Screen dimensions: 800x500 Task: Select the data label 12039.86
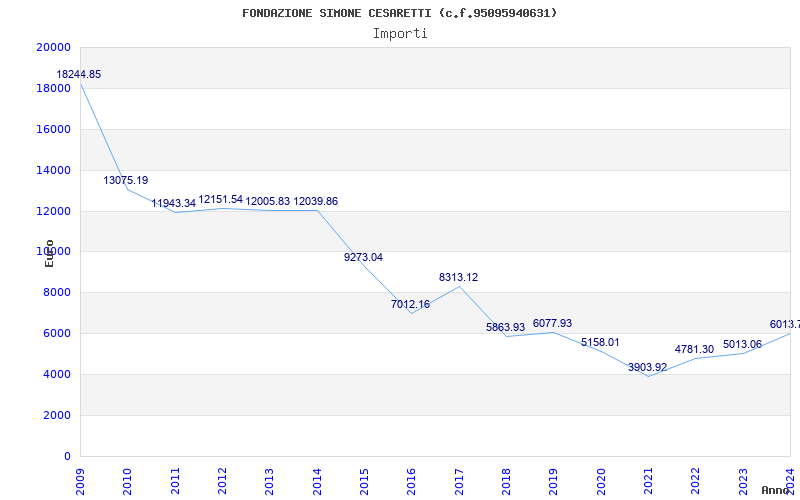click(x=315, y=202)
